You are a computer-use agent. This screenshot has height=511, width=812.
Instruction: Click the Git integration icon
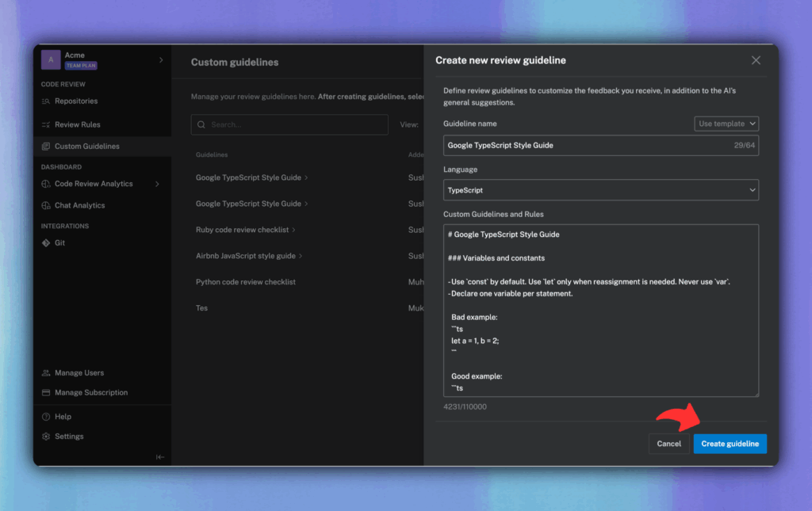click(x=45, y=243)
